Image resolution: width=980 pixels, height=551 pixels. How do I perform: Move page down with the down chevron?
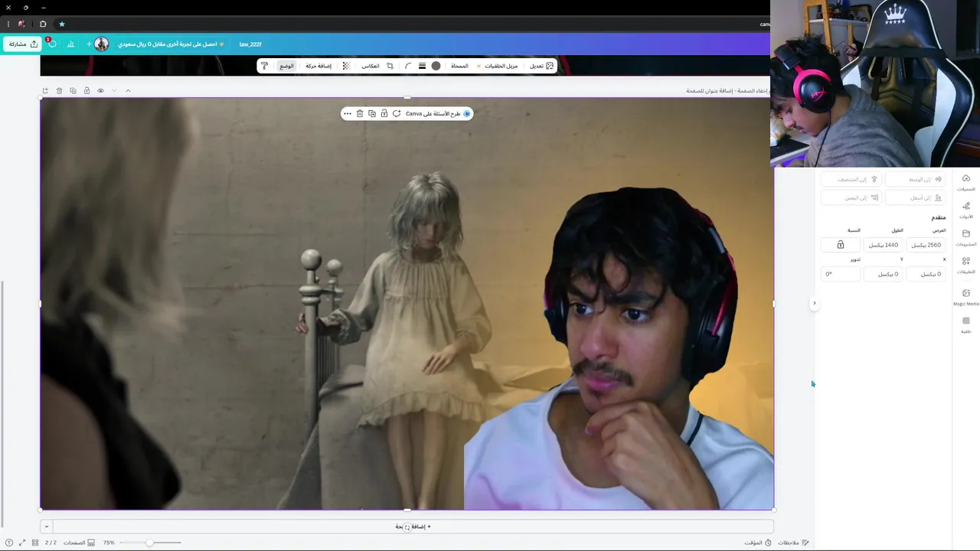pyautogui.click(x=114, y=90)
